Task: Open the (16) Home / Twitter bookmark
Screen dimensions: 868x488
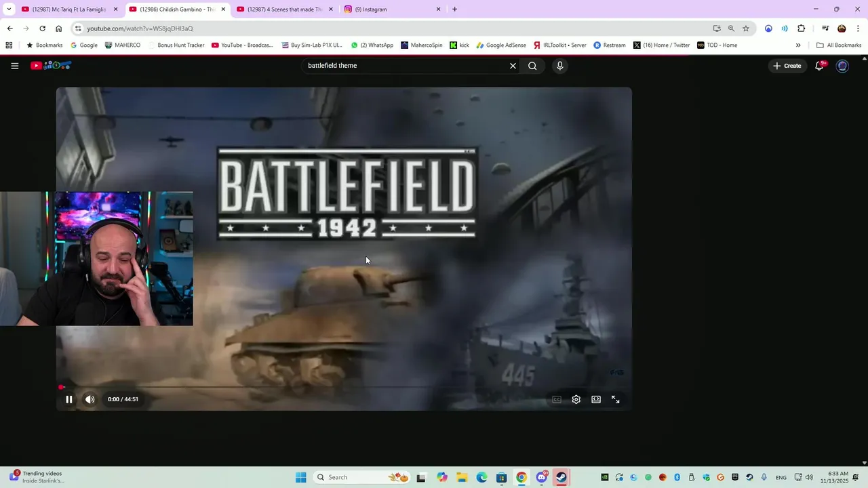Action: click(x=662, y=45)
